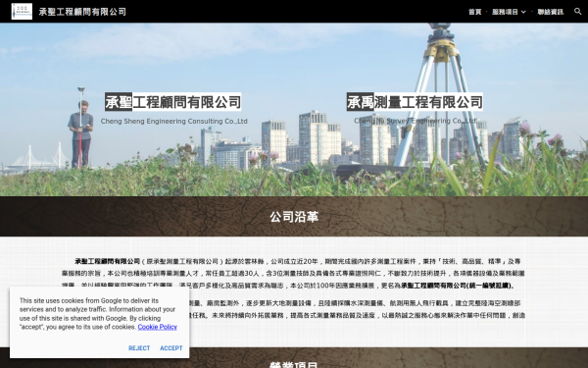Go to 首頁 navigation item

474,12
